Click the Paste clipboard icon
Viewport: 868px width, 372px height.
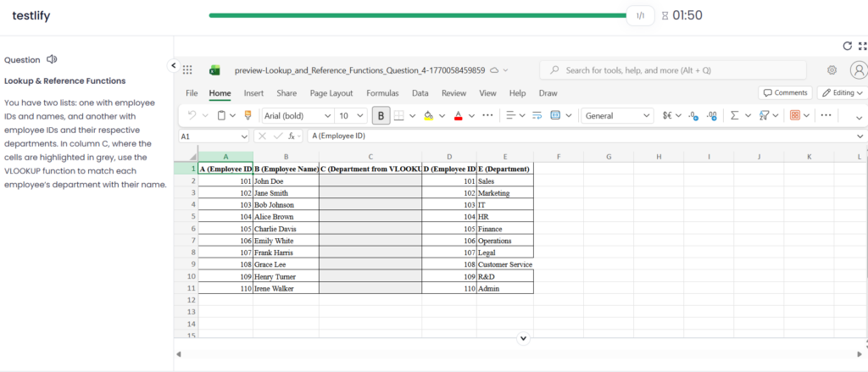coord(221,116)
